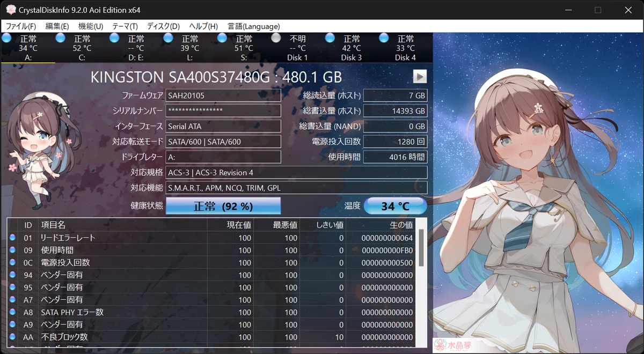Click blue status orb for drive C:
Screen dimensions: 644x354
(61, 38)
